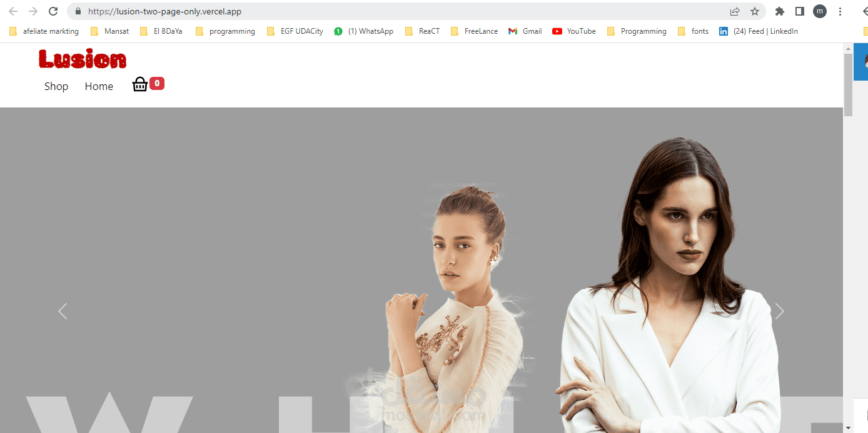
Task: Open the Chrome three-dot menu
Action: pos(840,11)
